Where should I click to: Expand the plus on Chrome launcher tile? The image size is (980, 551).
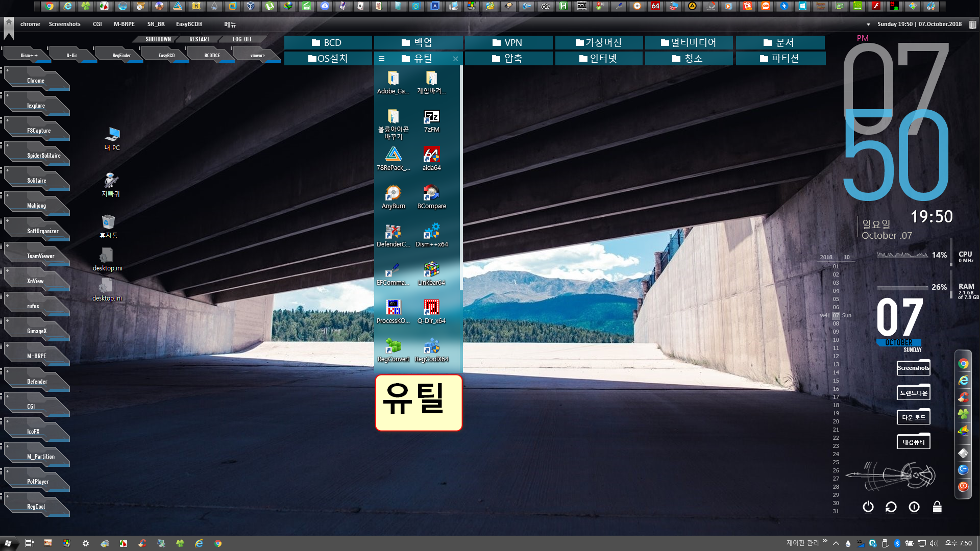point(7,70)
